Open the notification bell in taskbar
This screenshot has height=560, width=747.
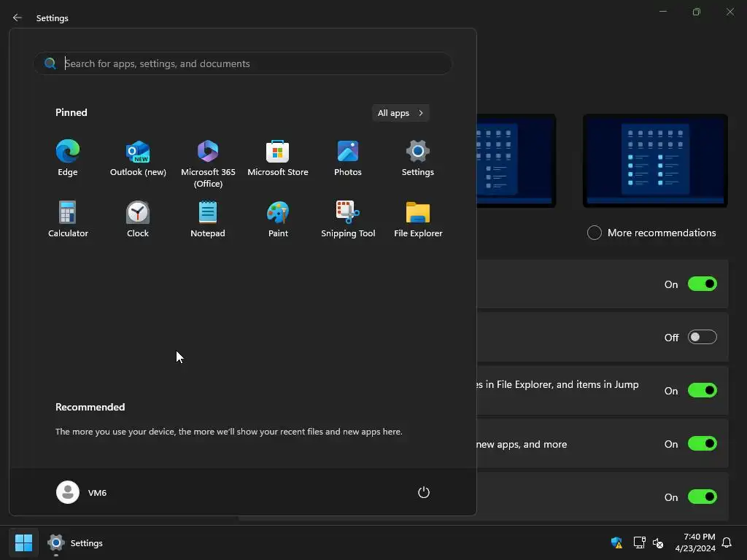click(x=727, y=542)
